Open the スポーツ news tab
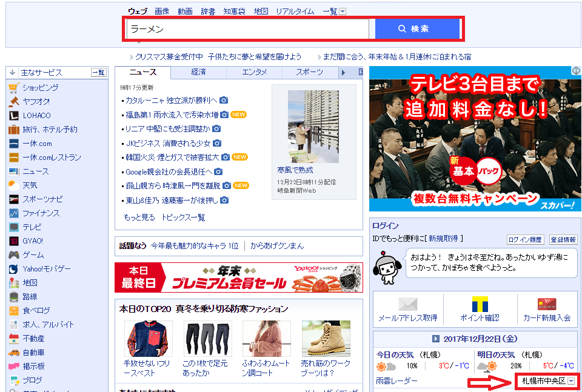This screenshot has width=582, height=392. [309, 72]
